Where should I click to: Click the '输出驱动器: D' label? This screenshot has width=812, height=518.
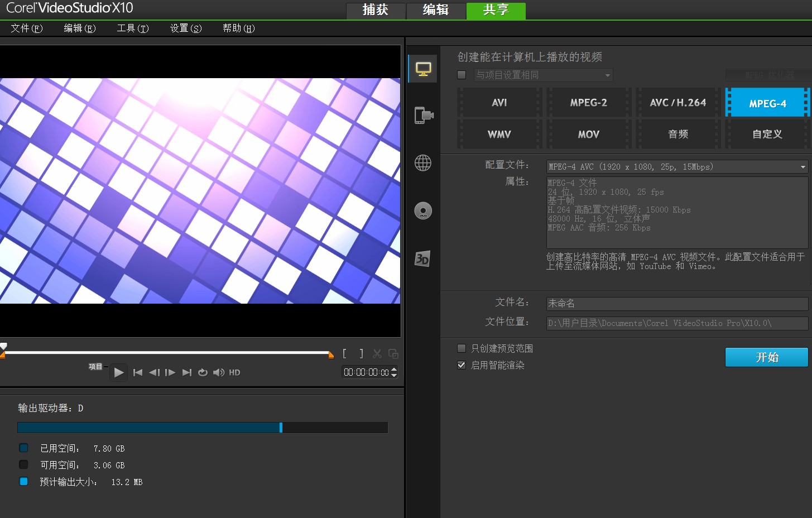(51, 409)
